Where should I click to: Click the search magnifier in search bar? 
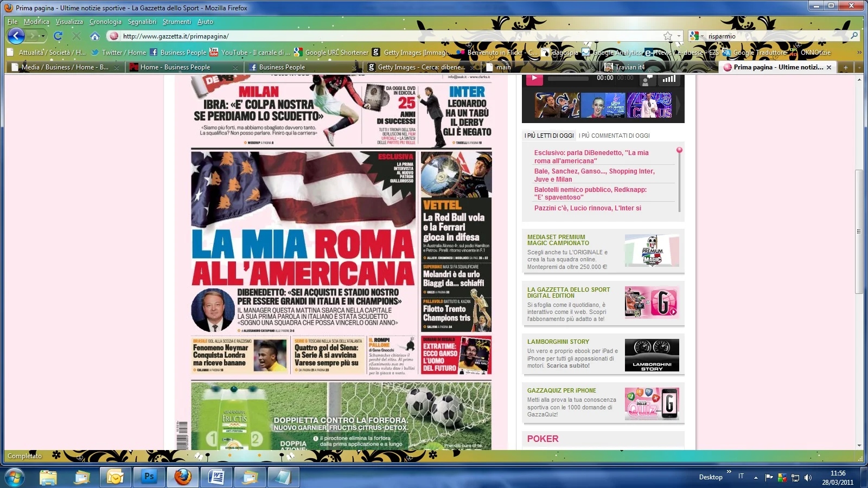click(854, 36)
